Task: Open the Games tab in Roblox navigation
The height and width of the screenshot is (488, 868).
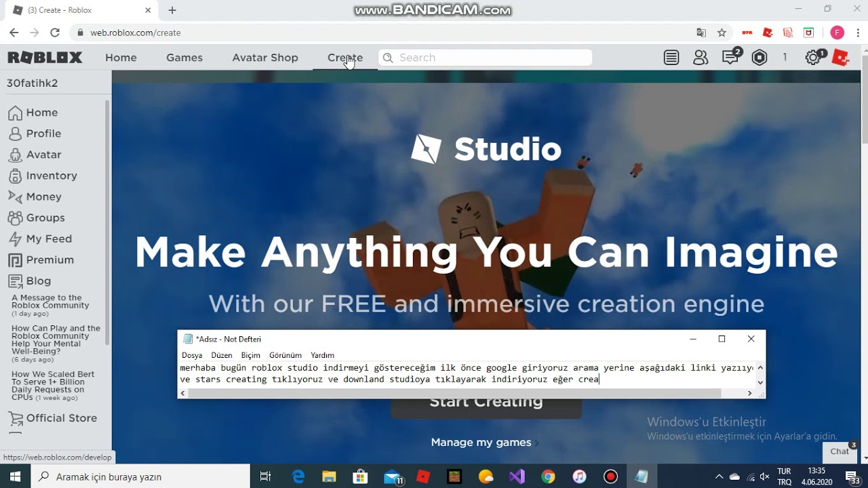Action: (184, 58)
